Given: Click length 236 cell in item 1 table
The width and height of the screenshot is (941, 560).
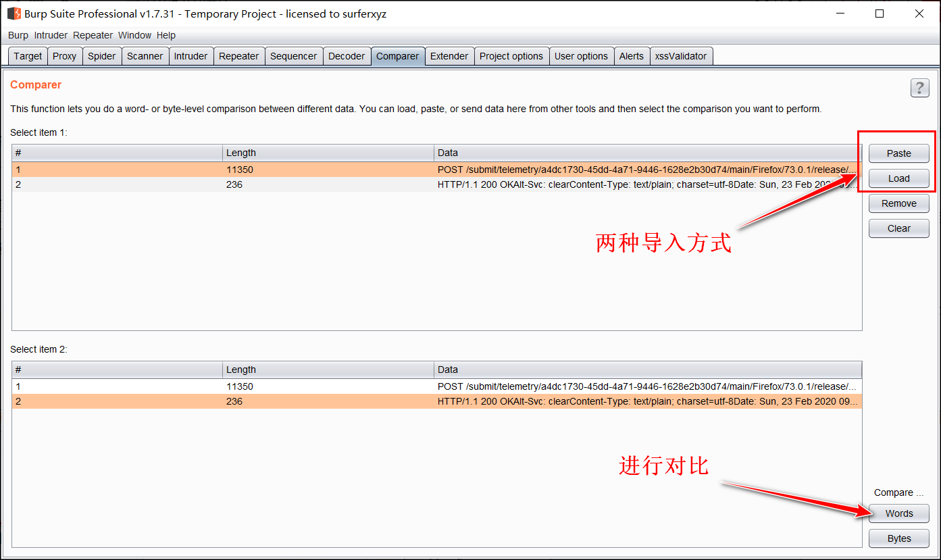Looking at the screenshot, I should (x=328, y=184).
